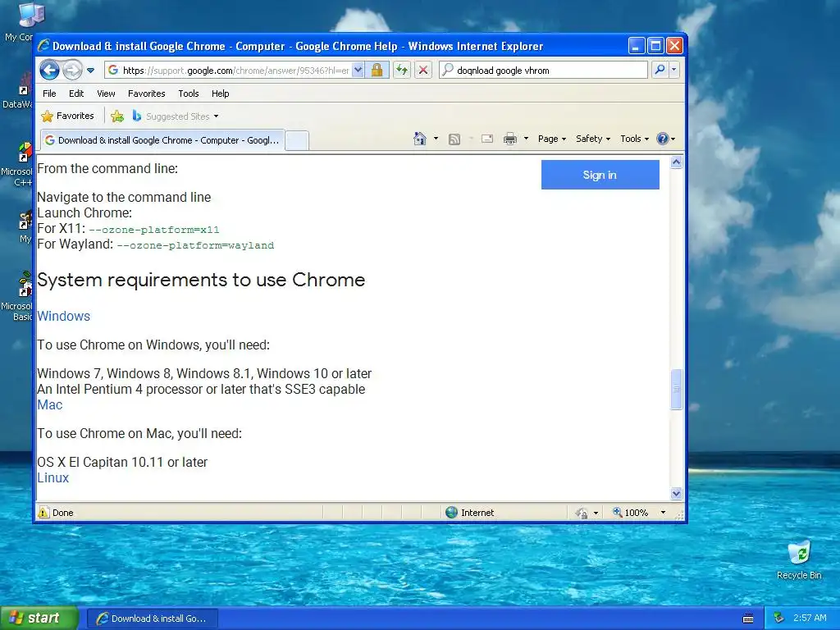Screen dimensions: 840x630
Task: Click the 2:57 AM system clock
Action: click(810, 618)
